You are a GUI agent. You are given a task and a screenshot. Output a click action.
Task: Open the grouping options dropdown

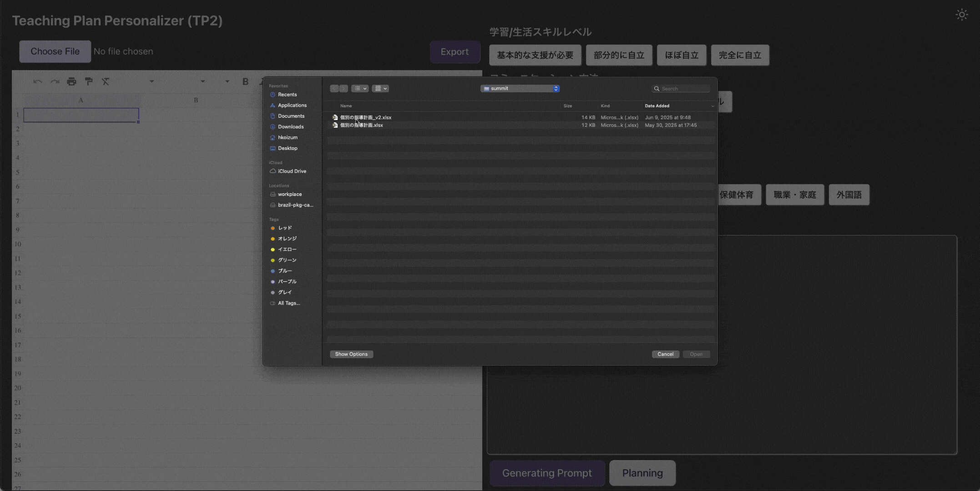coord(380,89)
